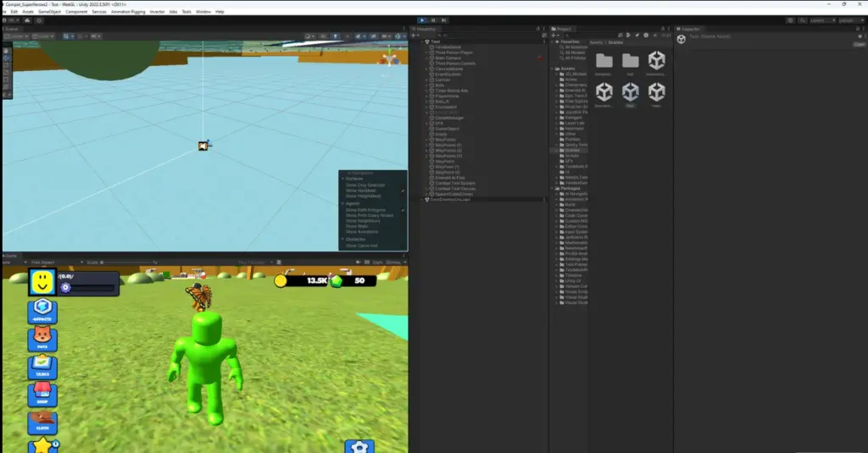Open the Component menu

(x=76, y=12)
